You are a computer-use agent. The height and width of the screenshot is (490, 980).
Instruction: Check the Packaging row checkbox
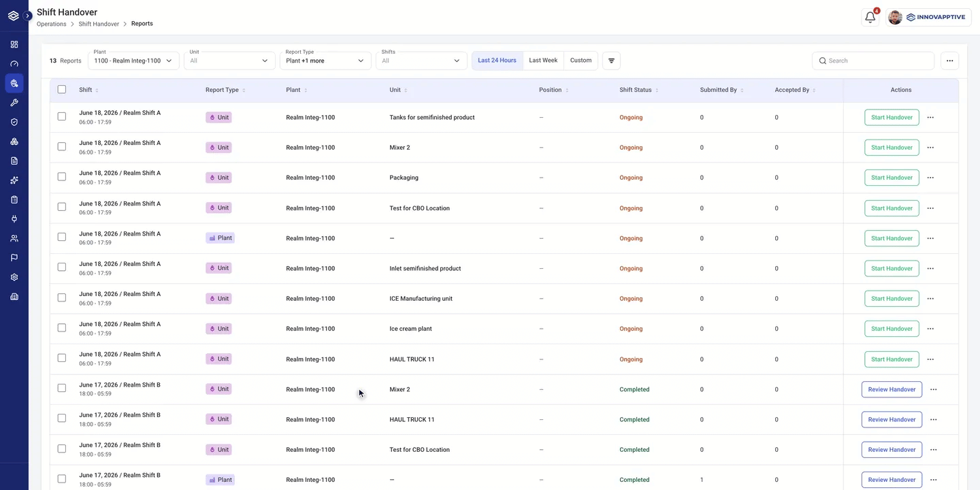tap(62, 176)
